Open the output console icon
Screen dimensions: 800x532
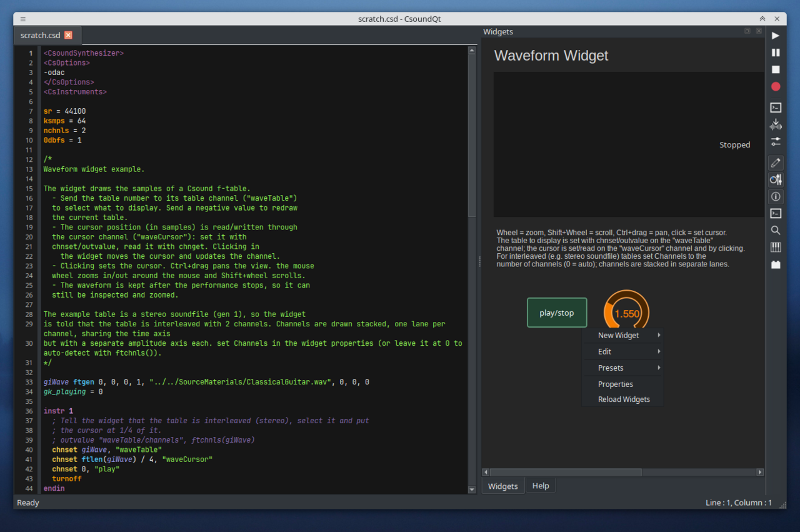click(x=776, y=213)
